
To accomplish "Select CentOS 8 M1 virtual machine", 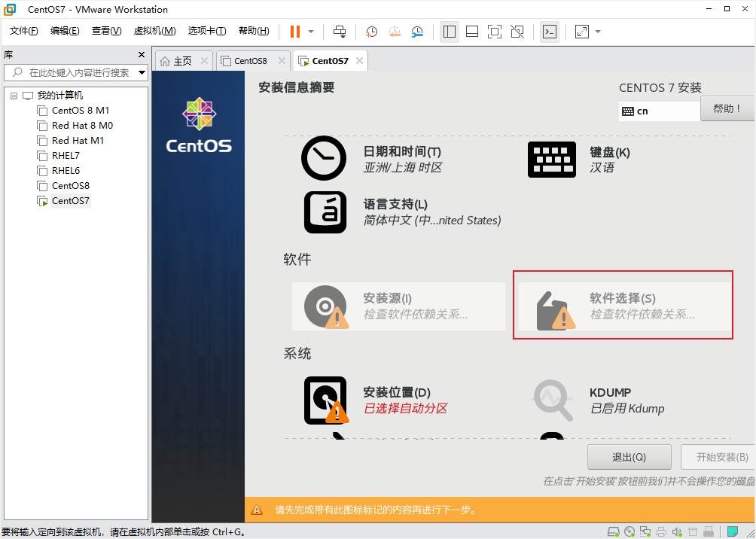I will [81, 111].
